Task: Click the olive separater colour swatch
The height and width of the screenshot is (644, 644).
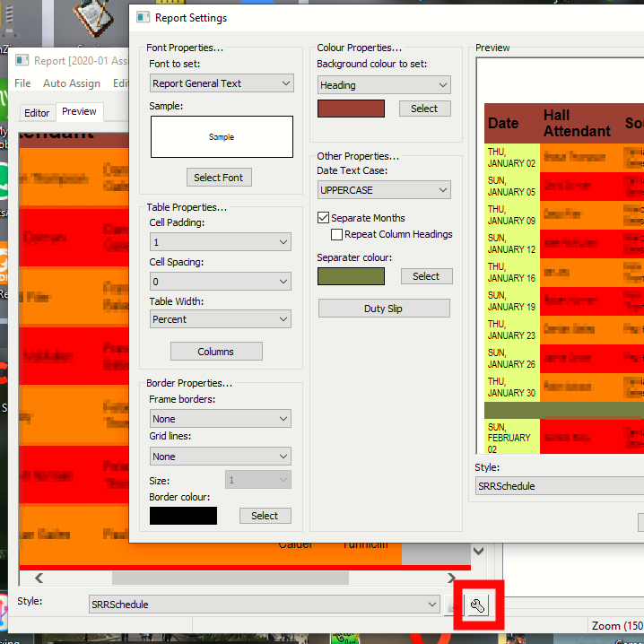Action: point(351,276)
